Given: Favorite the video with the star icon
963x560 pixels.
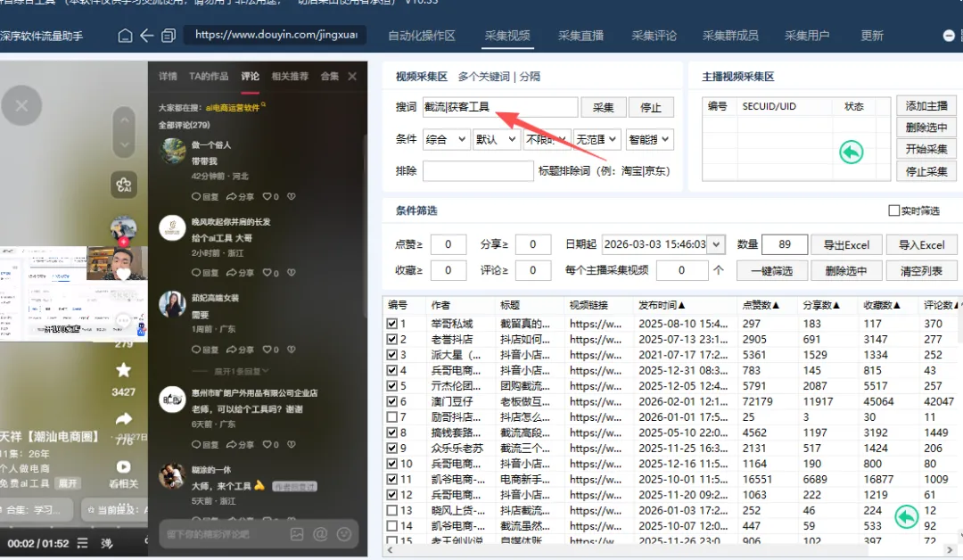Looking at the screenshot, I should (x=123, y=370).
